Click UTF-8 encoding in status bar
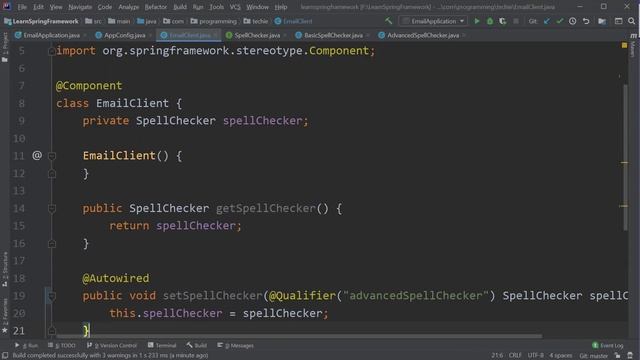This screenshot has width=640, height=360. tap(535, 356)
